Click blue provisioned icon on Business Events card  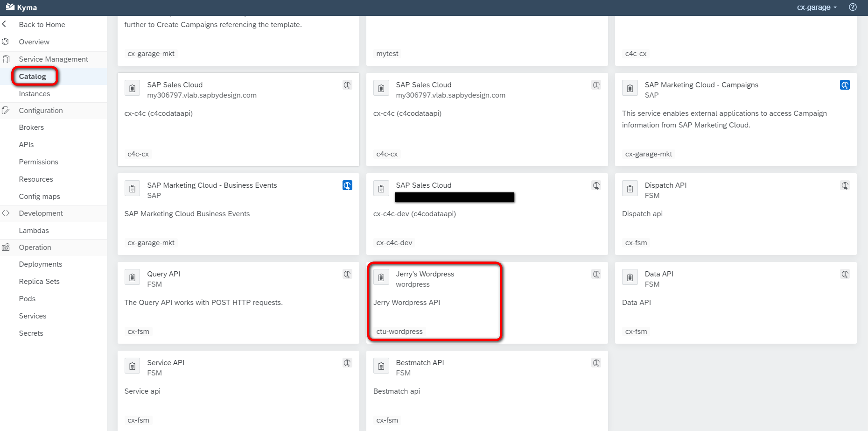point(347,185)
